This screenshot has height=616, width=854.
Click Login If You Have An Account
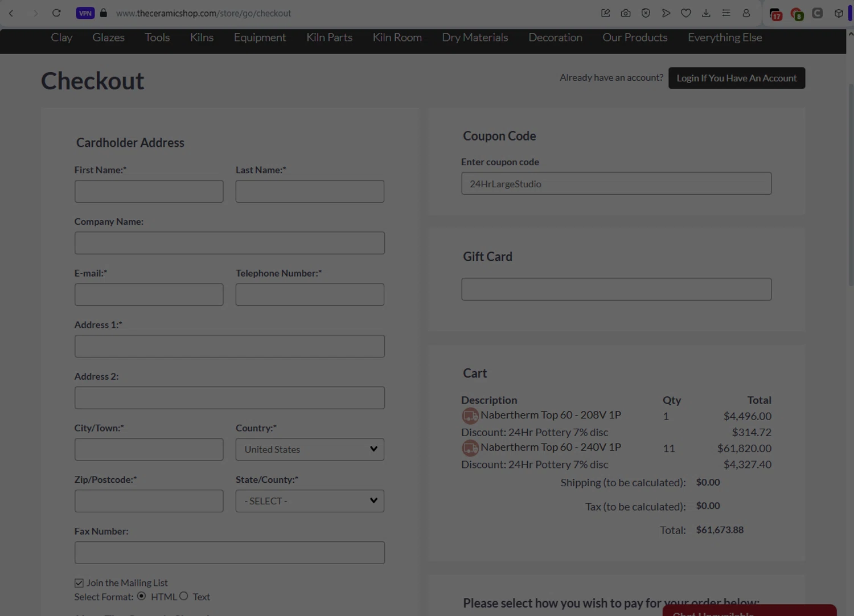click(737, 78)
